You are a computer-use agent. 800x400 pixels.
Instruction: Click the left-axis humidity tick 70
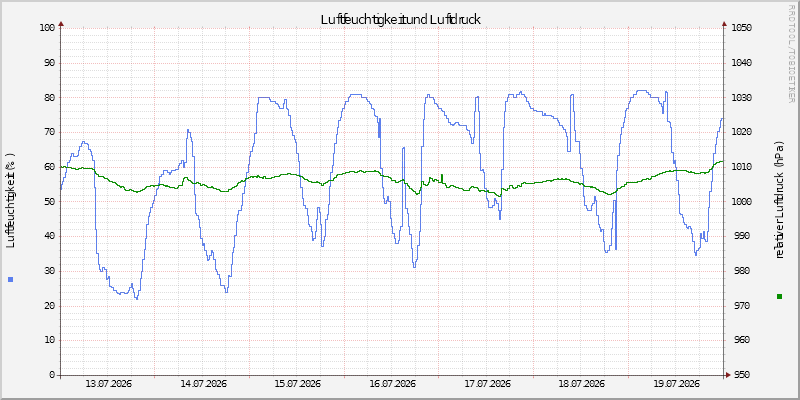point(49,132)
